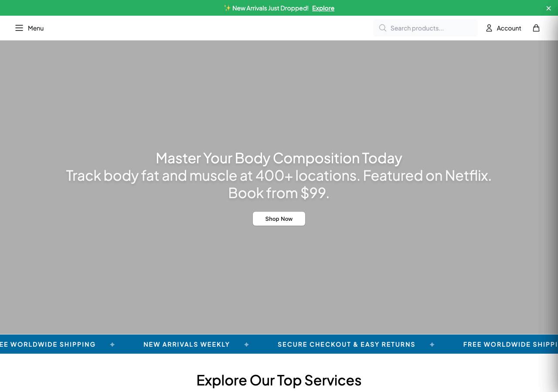
Task: Click the search magnifier icon
Action: (383, 28)
